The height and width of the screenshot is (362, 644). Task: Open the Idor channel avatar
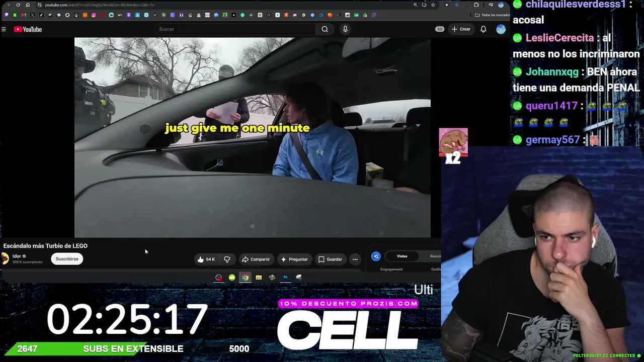(5, 258)
